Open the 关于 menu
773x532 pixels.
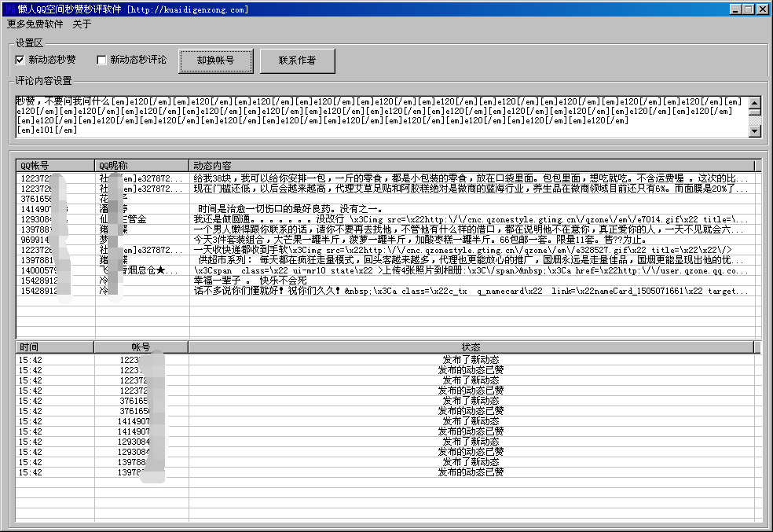[82, 24]
